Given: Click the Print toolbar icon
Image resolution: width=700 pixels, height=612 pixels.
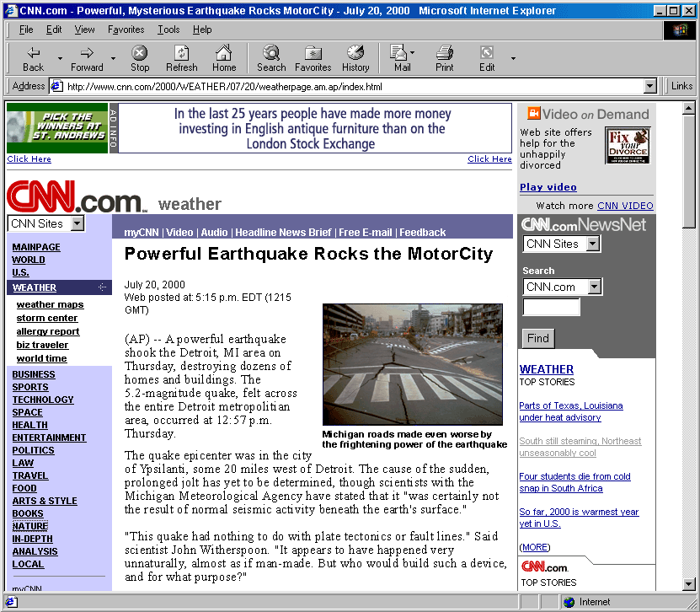Looking at the screenshot, I should [444, 59].
